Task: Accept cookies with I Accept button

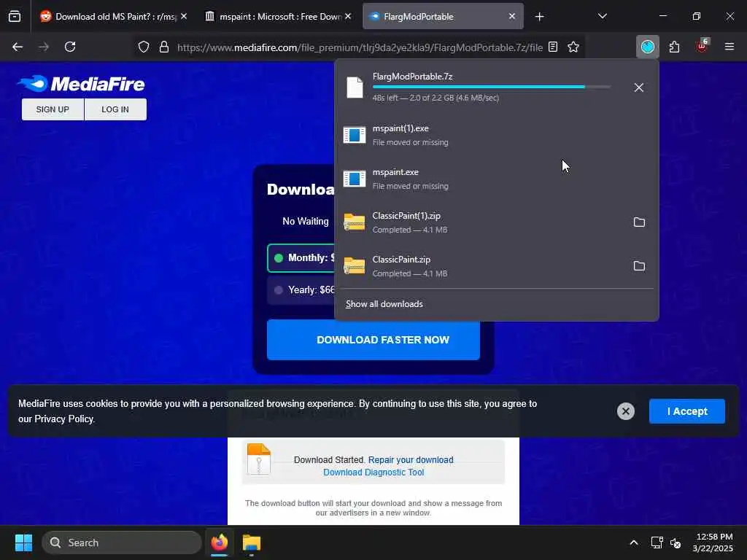Action: [687, 411]
